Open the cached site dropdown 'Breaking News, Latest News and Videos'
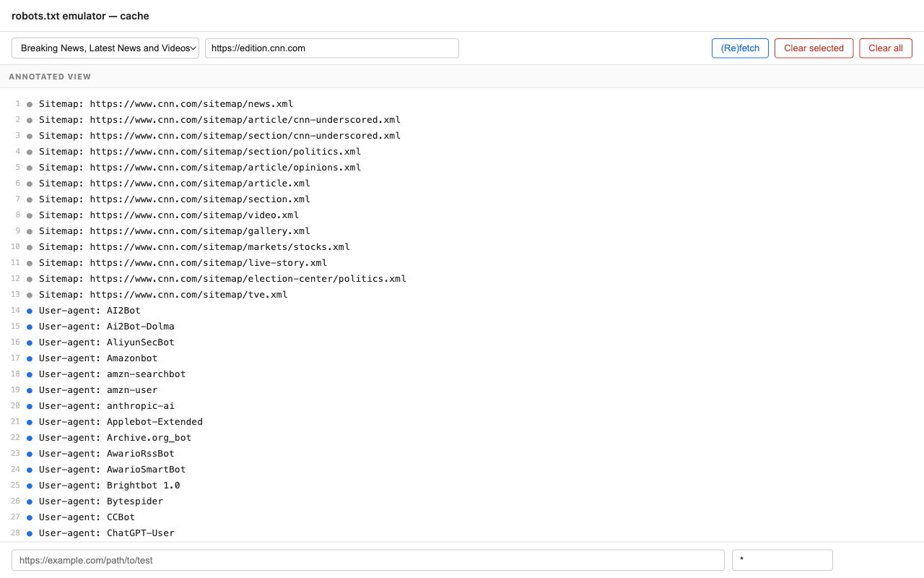 pyautogui.click(x=105, y=48)
